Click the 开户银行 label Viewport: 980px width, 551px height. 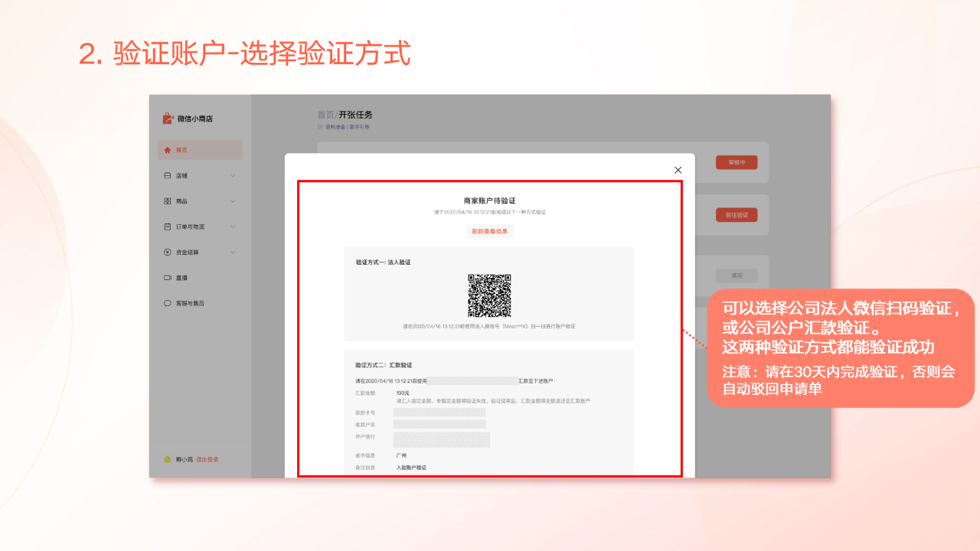coord(364,436)
